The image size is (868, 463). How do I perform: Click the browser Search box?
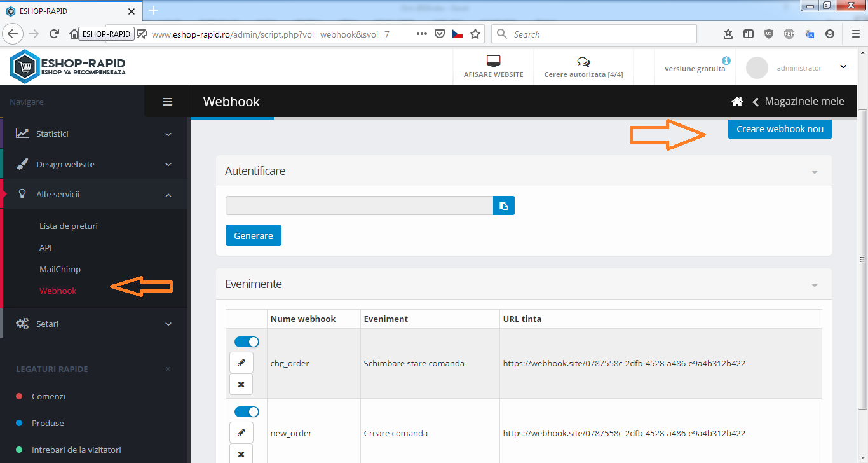[594, 34]
